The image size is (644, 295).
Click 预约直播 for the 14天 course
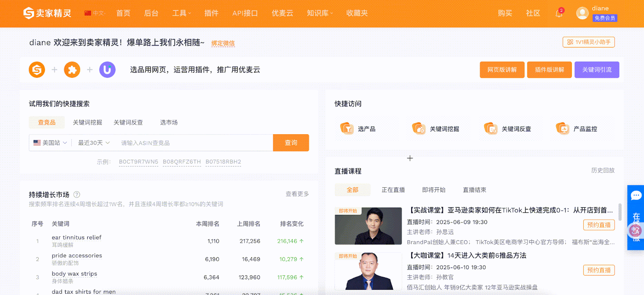tap(599, 270)
